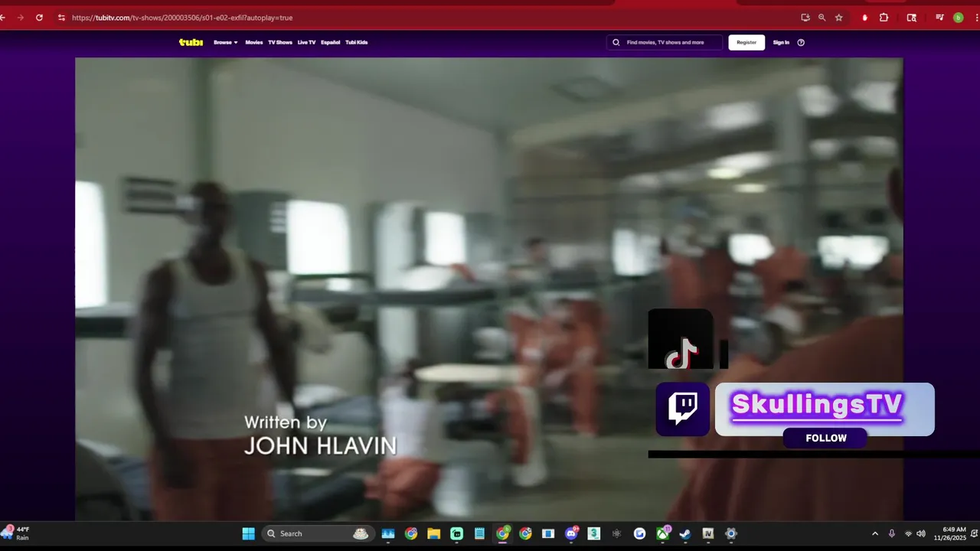Click the search magnifier icon on Tubi

pyautogui.click(x=616, y=42)
